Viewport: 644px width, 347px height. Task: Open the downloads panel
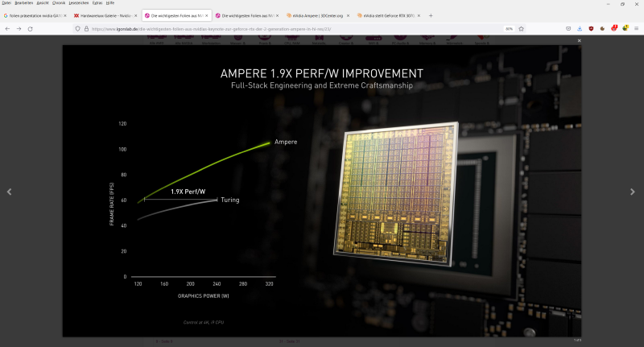pos(580,29)
